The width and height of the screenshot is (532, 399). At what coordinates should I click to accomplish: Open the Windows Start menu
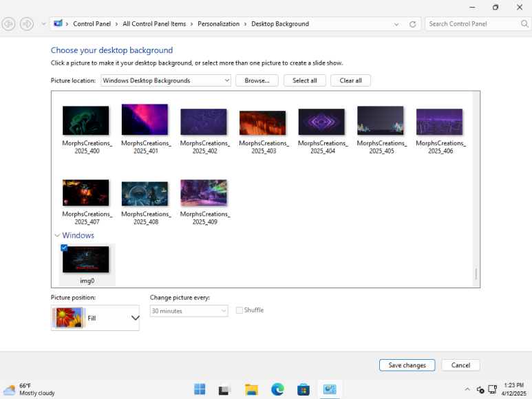point(200,389)
